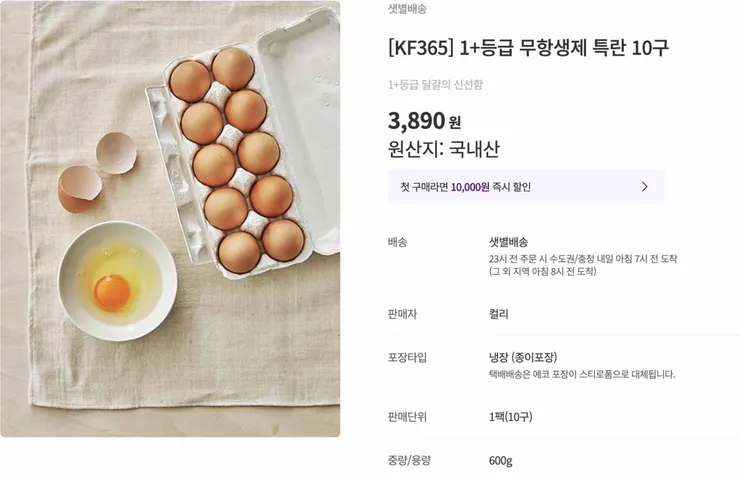This screenshot has height=479, width=740.
Task: Click the 배송 row label
Action: 397,242
